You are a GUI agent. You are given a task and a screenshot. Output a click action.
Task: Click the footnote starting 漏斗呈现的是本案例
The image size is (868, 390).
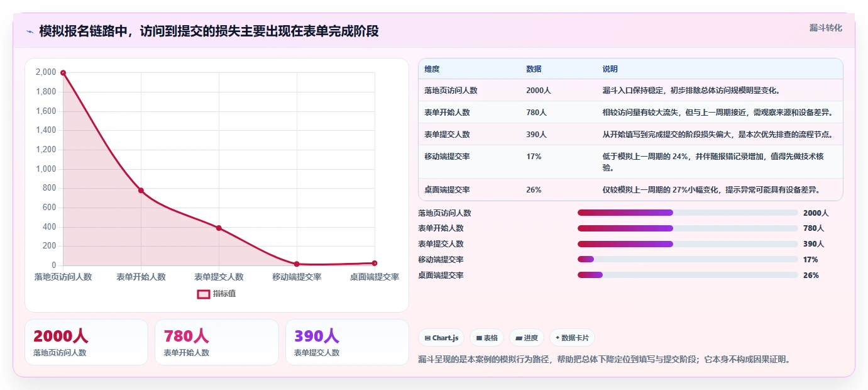click(x=606, y=360)
